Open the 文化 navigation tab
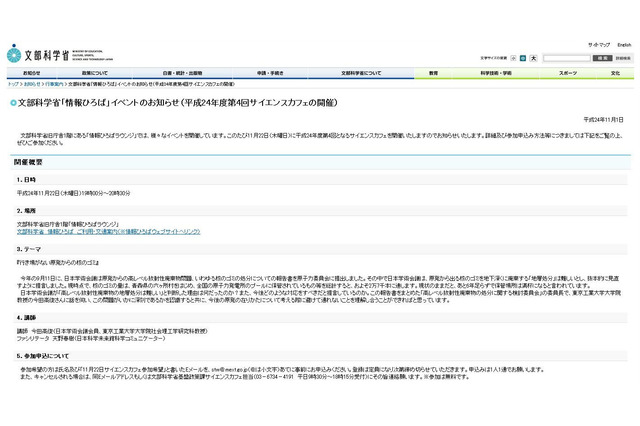 (615, 73)
